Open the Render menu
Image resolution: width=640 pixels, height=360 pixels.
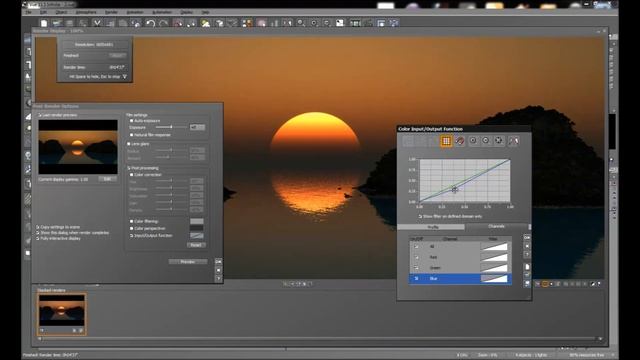tap(111, 13)
